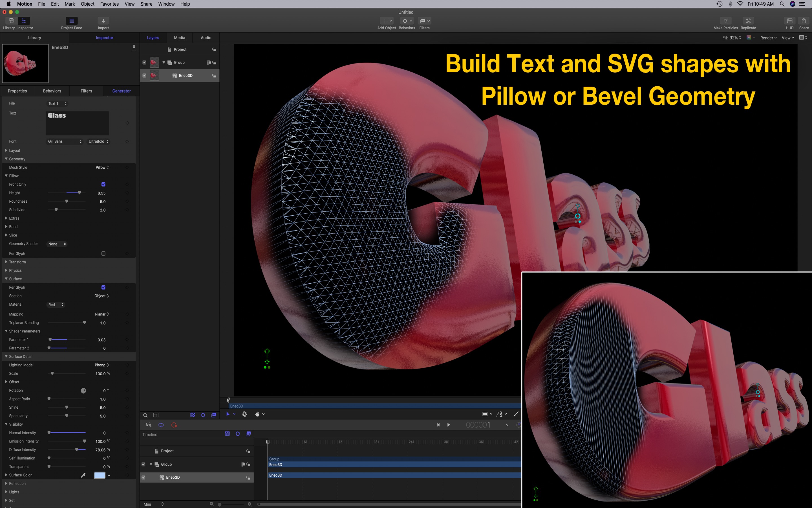Open the Favorites menu
The height and width of the screenshot is (508, 812).
pos(109,4)
